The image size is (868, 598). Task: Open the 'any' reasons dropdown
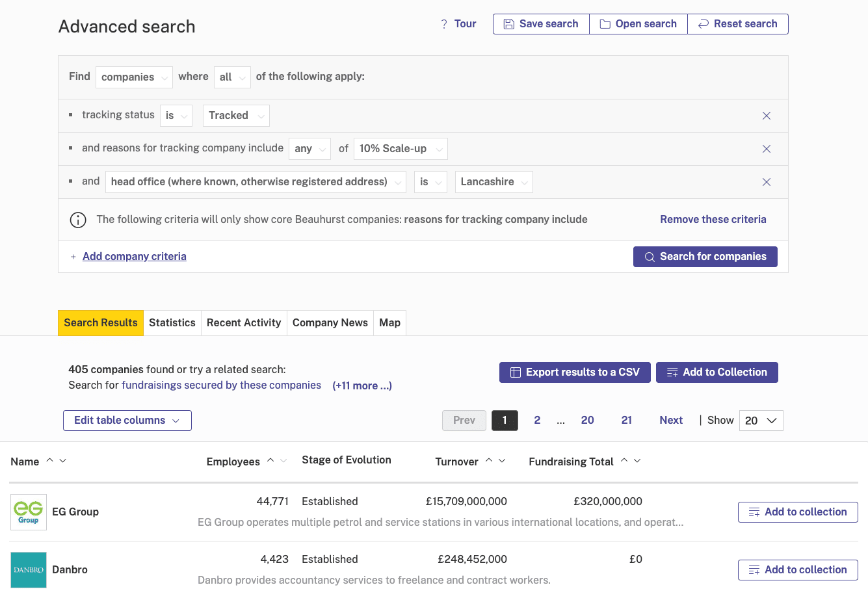click(309, 149)
